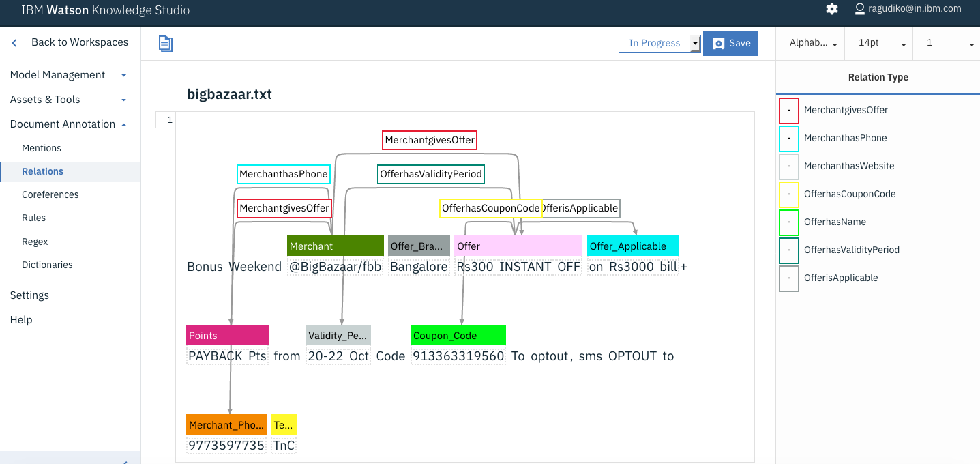Select the Validity_Pe... mention label
980x464 pixels.
338,335
